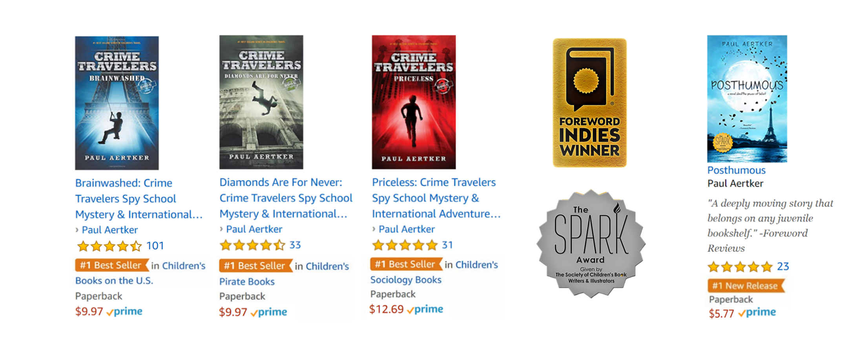Screen dimensions: 868x346
Task: Open the Children's Pirate Books category link
Action: coord(247,281)
